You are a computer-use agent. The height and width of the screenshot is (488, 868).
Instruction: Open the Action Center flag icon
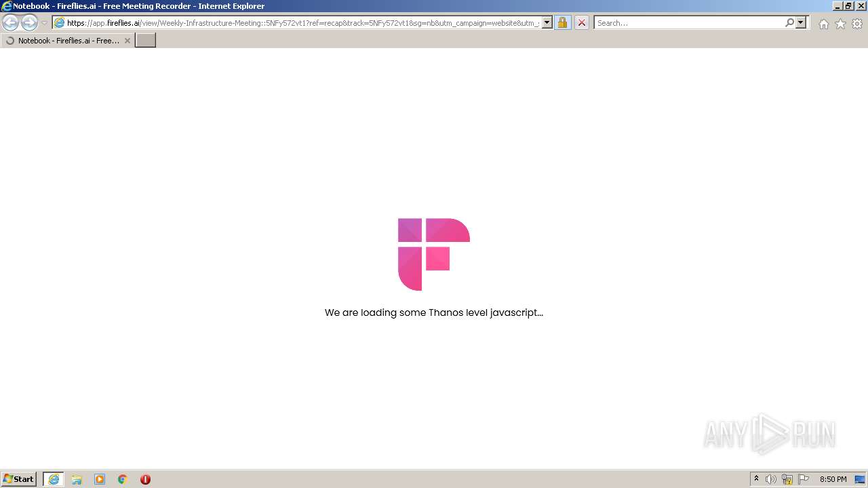[804, 479]
